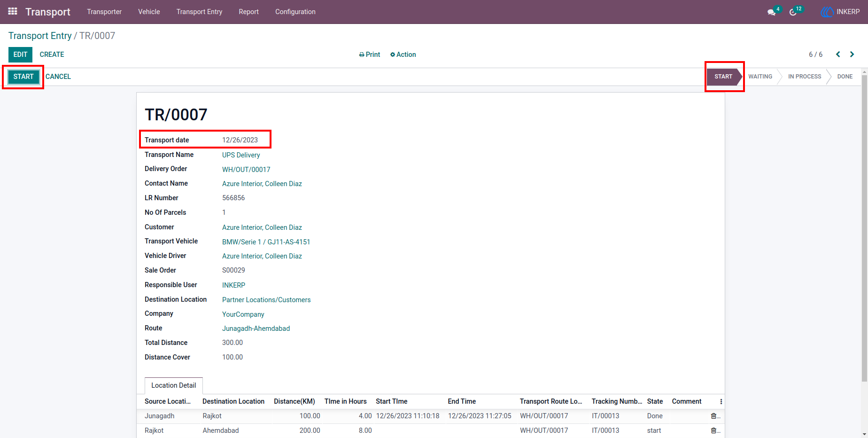This screenshot has height=438, width=868.
Task: Open the BMW/Serie 1 vehicle link
Action: click(266, 242)
